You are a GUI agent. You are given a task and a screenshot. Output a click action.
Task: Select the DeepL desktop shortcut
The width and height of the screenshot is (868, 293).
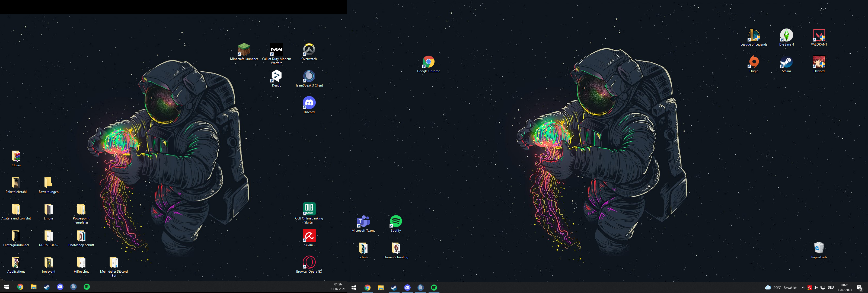tap(276, 79)
